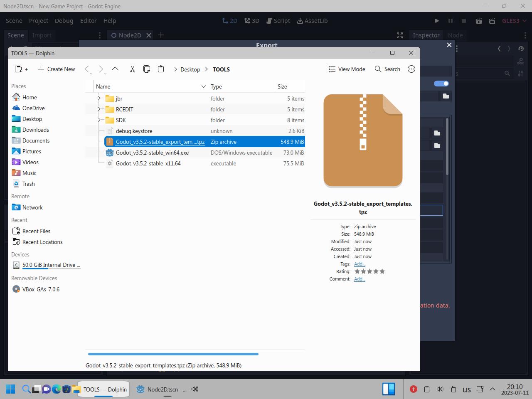Image resolution: width=532 pixels, height=399 pixels.
Task: Switch to the Script workspace
Action: point(278,21)
